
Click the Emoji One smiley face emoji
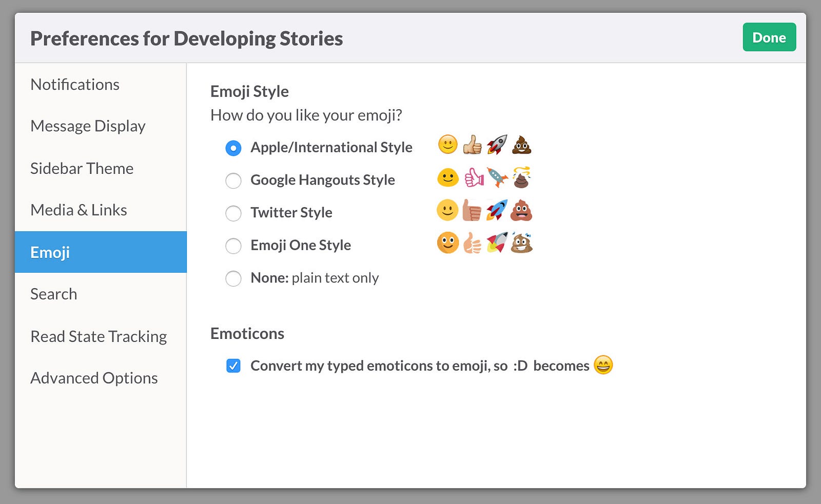pyautogui.click(x=447, y=243)
